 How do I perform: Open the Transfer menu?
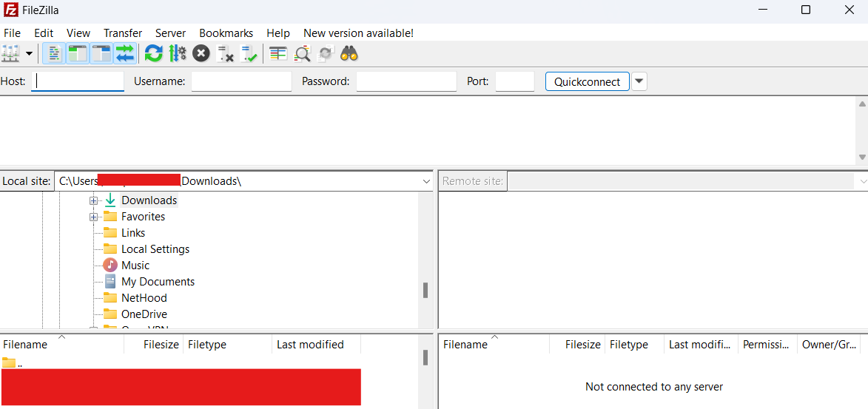coord(123,33)
